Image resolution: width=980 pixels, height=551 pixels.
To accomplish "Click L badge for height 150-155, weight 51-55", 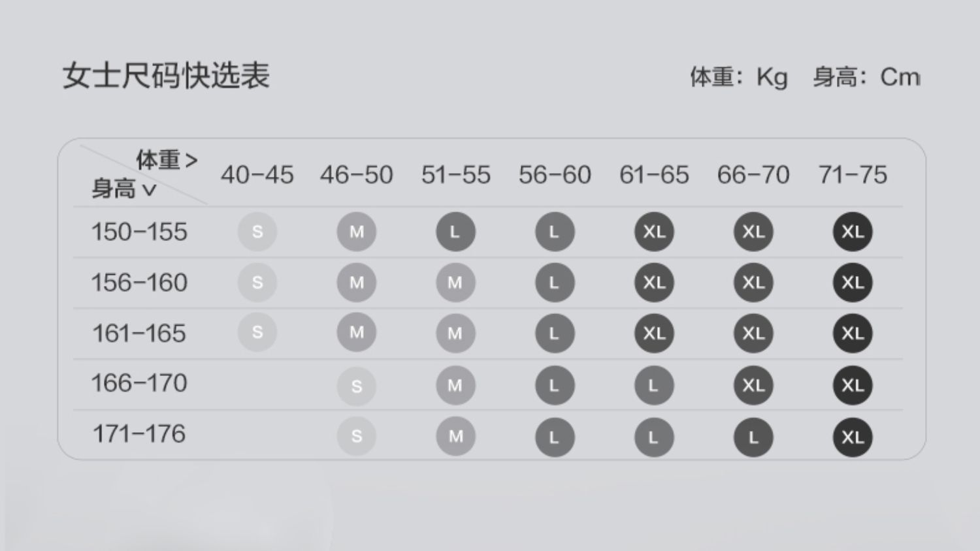I will pyautogui.click(x=455, y=232).
